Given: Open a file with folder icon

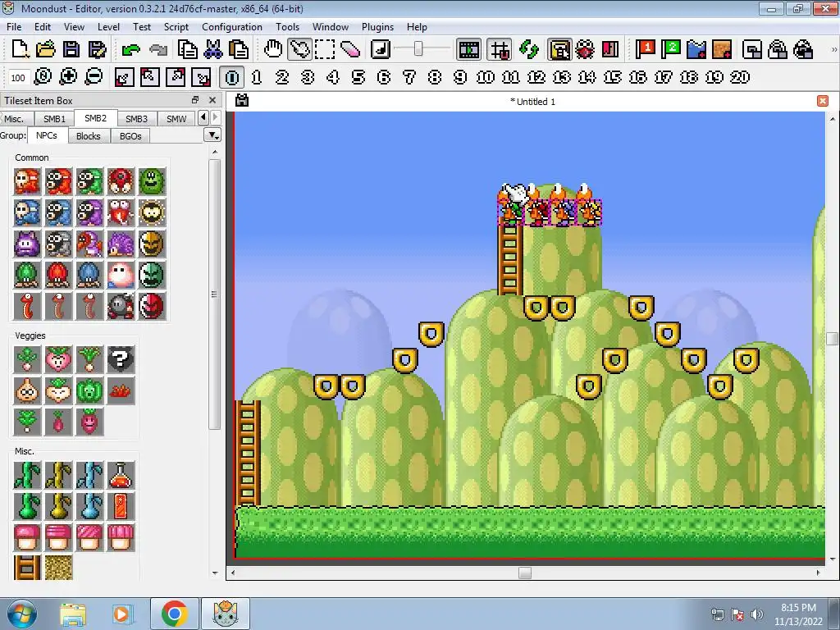Looking at the screenshot, I should point(46,49).
